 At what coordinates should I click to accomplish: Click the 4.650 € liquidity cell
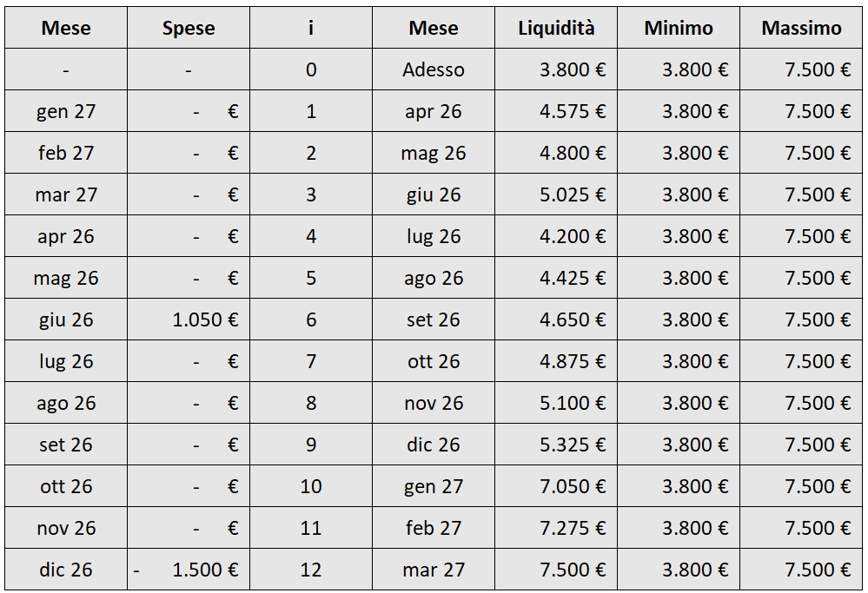572,320
